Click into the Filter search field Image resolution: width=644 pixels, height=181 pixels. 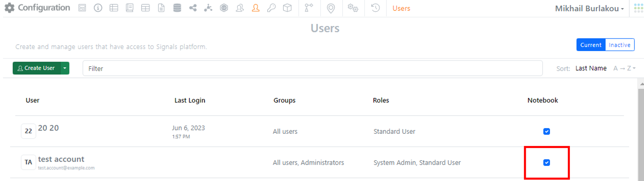312,68
